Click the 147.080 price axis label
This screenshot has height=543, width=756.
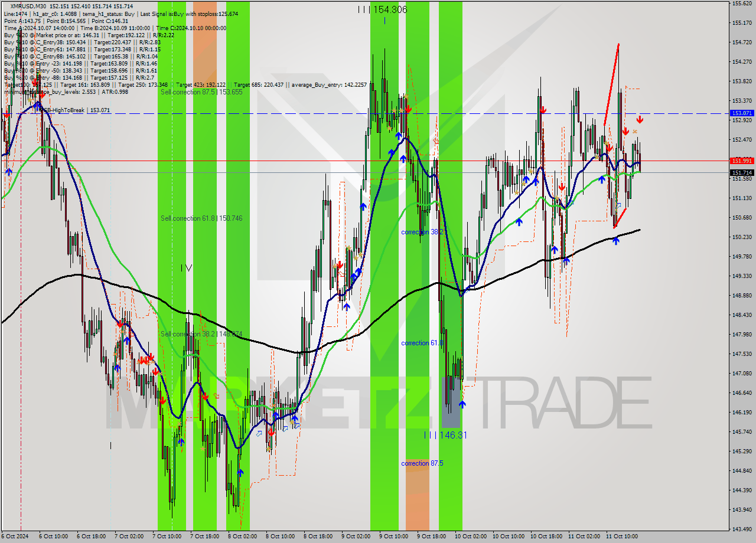pos(742,374)
